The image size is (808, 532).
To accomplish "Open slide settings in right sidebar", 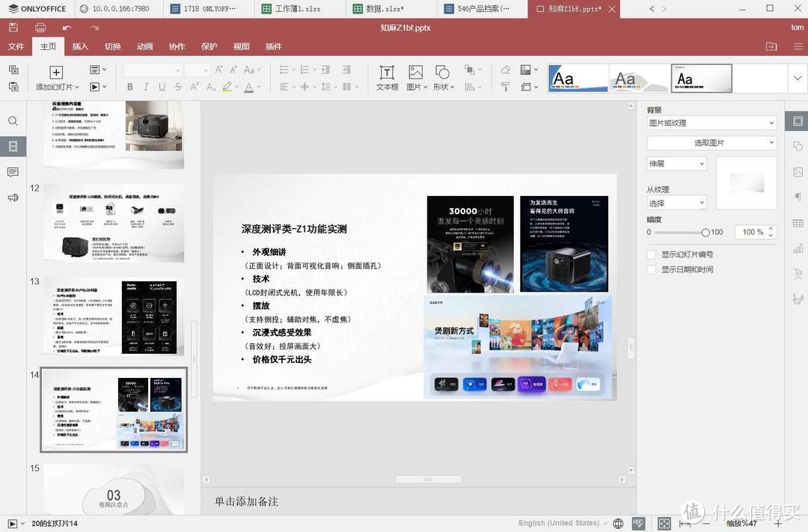I will [798, 121].
